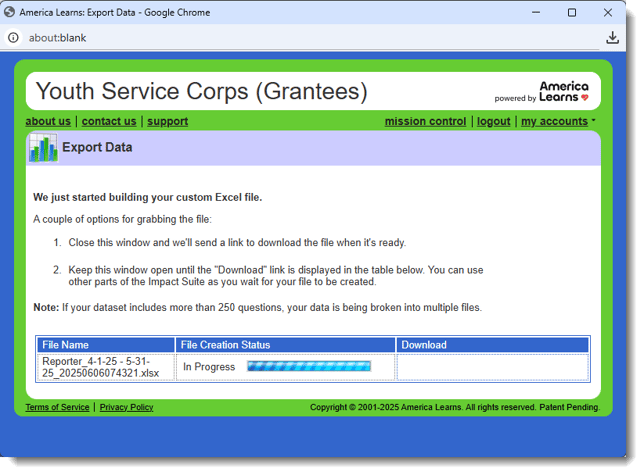Close the Export Data popup window
The image size is (644, 475).
tap(609, 13)
